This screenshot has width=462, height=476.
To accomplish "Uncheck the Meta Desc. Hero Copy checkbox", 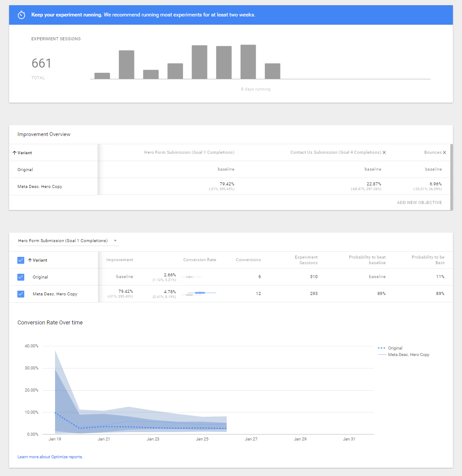I will click(21, 294).
